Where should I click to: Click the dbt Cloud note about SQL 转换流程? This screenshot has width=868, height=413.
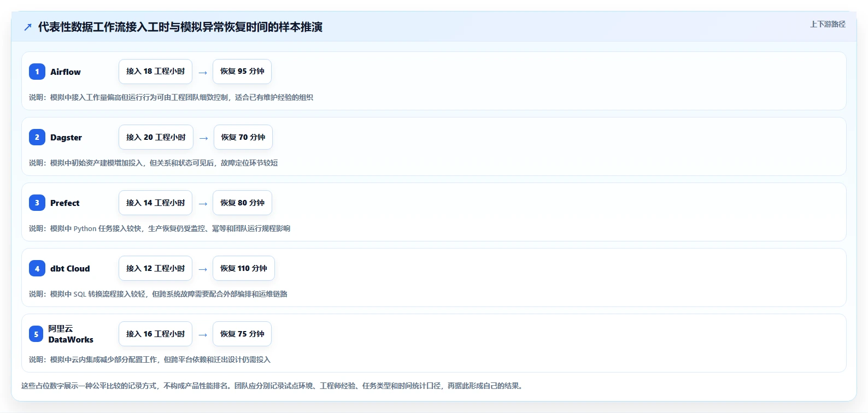pyautogui.click(x=158, y=294)
